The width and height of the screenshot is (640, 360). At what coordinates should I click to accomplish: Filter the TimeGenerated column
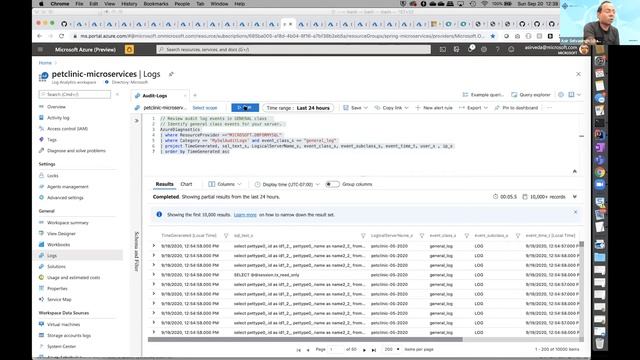pyautogui.click(x=226, y=236)
